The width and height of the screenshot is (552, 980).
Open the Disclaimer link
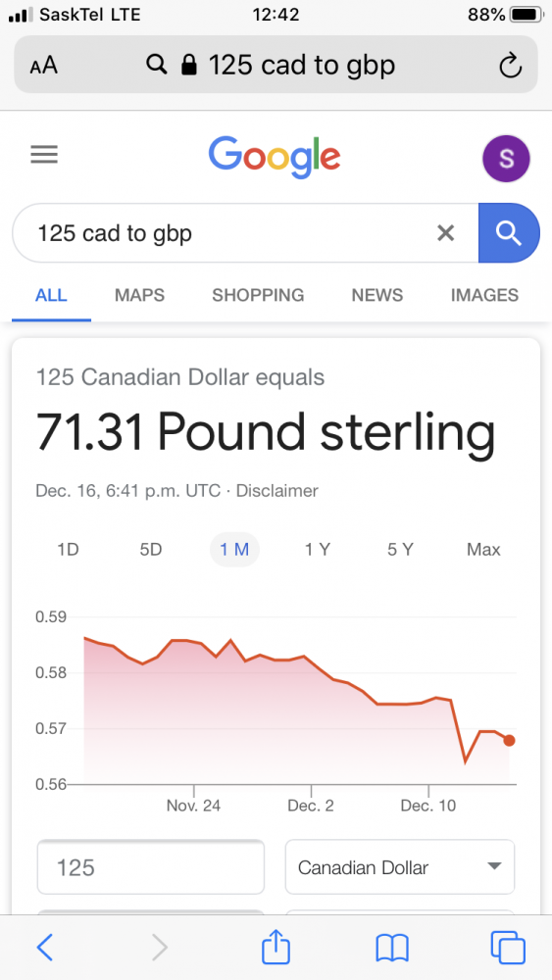click(x=276, y=491)
